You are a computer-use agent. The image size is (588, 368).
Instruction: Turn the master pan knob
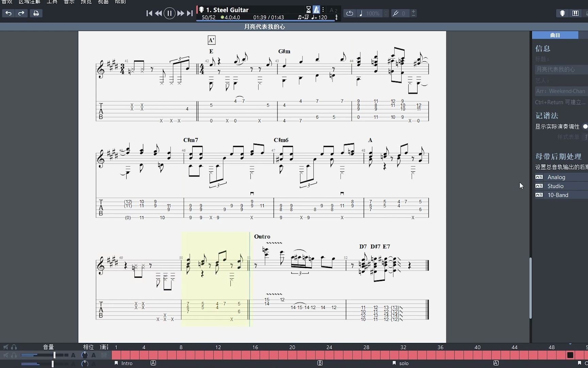pos(84,364)
